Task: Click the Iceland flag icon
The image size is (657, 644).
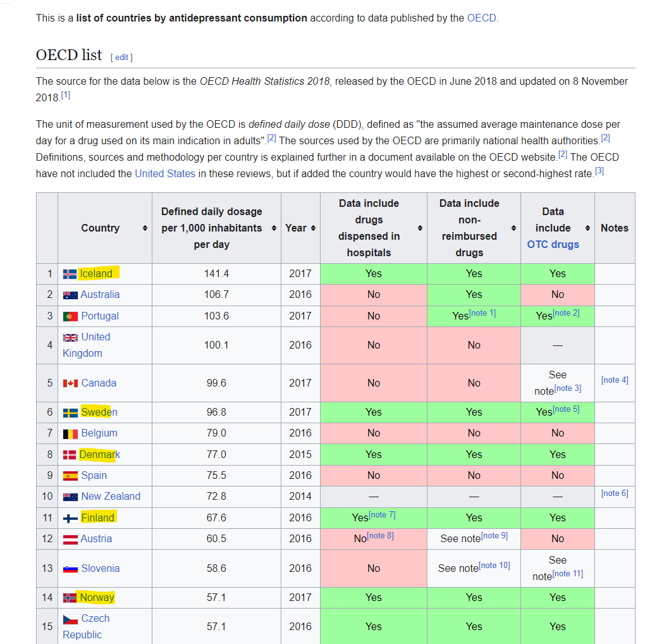Action: (70, 274)
